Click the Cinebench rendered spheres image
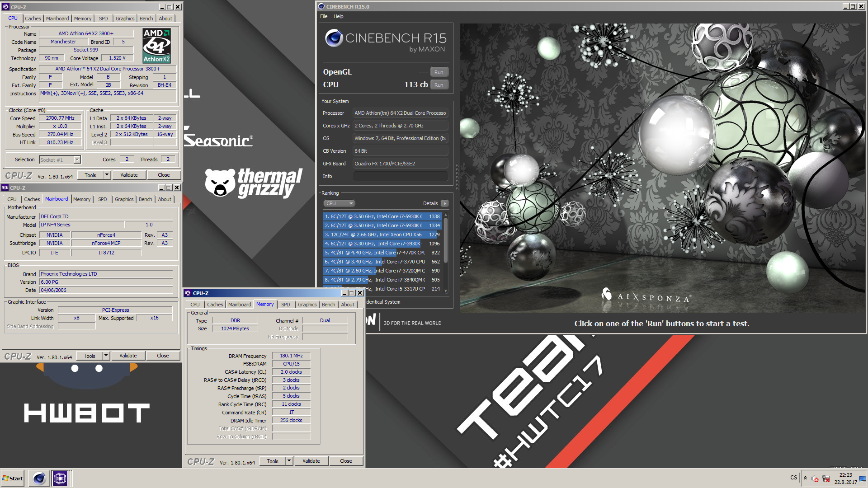Image resolution: width=868 pixels, height=488 pixels. click(663, 167)
